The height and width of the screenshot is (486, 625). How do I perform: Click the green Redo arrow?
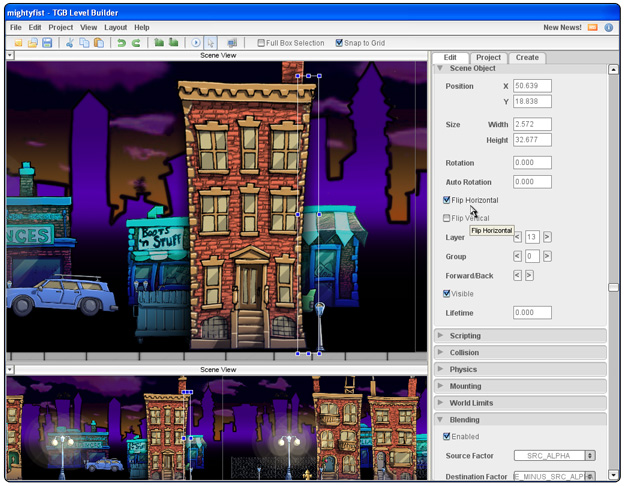pyautogui.click(x=136, y=43)
